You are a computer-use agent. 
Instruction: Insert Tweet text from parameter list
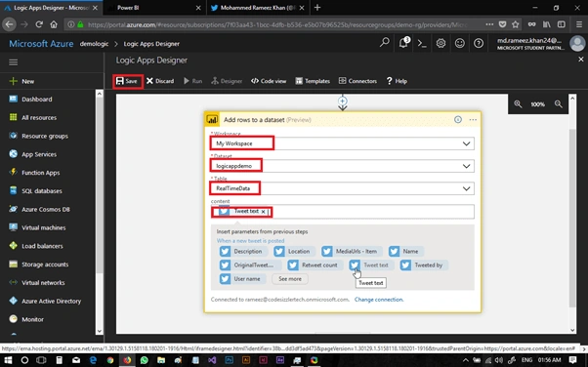coord(371,265)
